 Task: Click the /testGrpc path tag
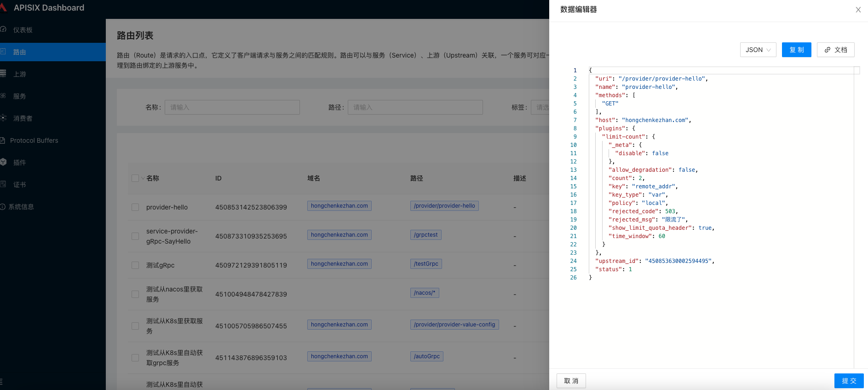click(426, 264)
